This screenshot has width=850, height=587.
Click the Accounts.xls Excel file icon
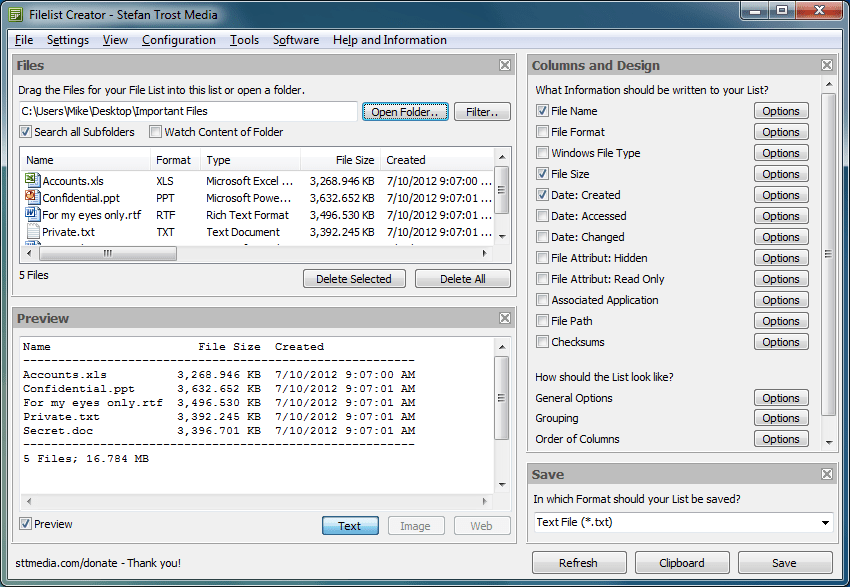tap(33, 180)
